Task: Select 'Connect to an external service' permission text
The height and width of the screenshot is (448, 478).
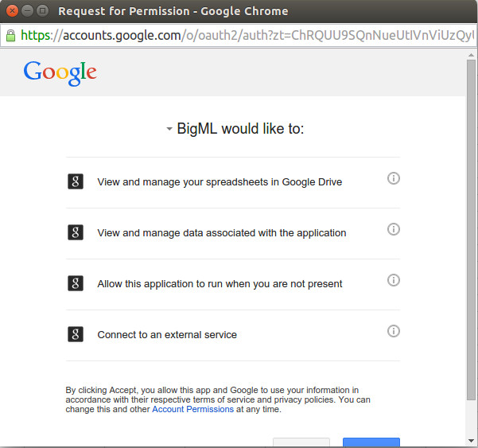Action: (x=167, y=335)
